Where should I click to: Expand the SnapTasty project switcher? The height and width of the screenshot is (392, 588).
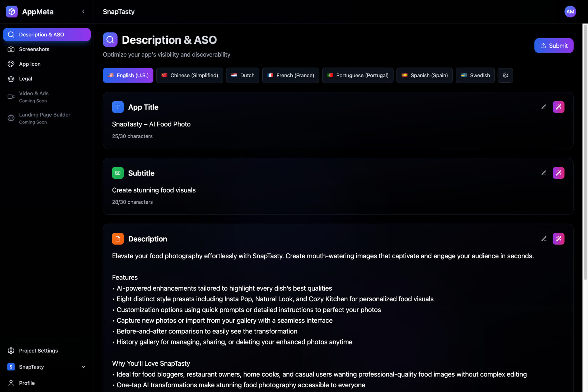point(83,367)
